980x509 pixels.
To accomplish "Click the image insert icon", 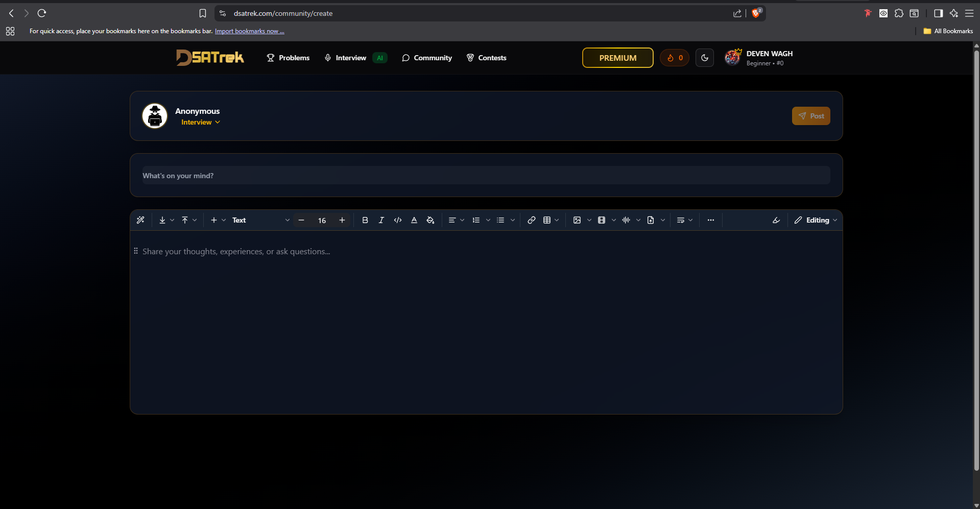I will click(577, 220).
